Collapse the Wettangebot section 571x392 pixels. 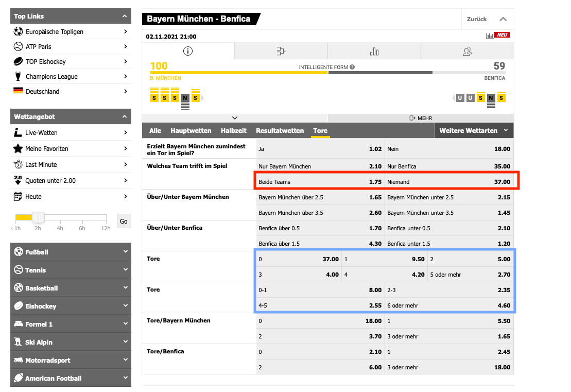tap(125, 116)
